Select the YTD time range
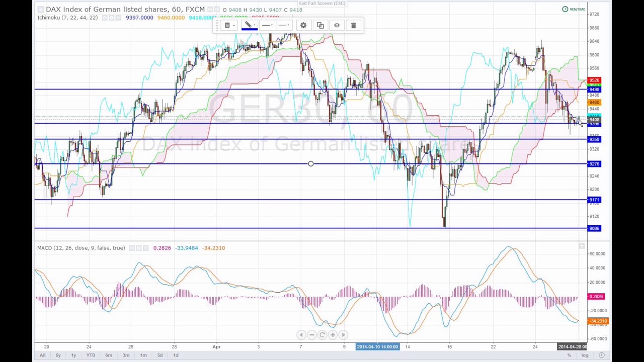This screenshot has width=644, height=362. pyautogui.click(x=91, y=355)
